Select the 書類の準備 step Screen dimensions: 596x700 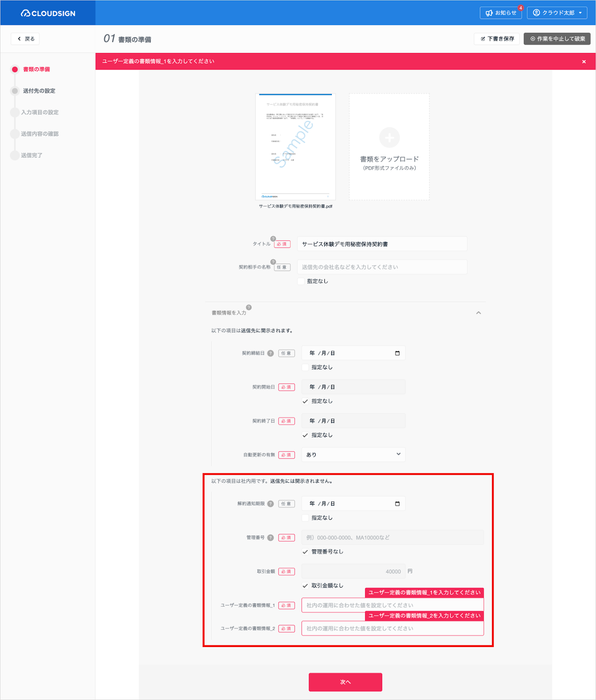pos(36,69)
